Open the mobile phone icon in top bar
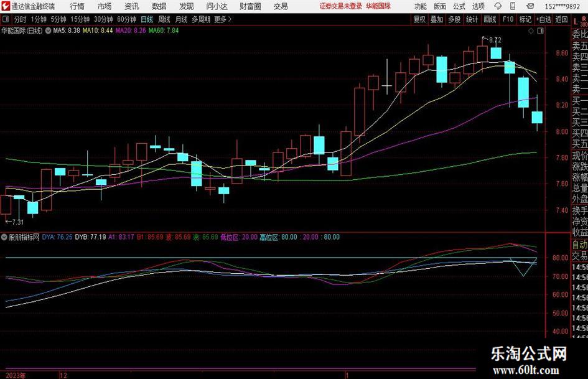This screenshot has height=379, width=588. tap(513, 6)
